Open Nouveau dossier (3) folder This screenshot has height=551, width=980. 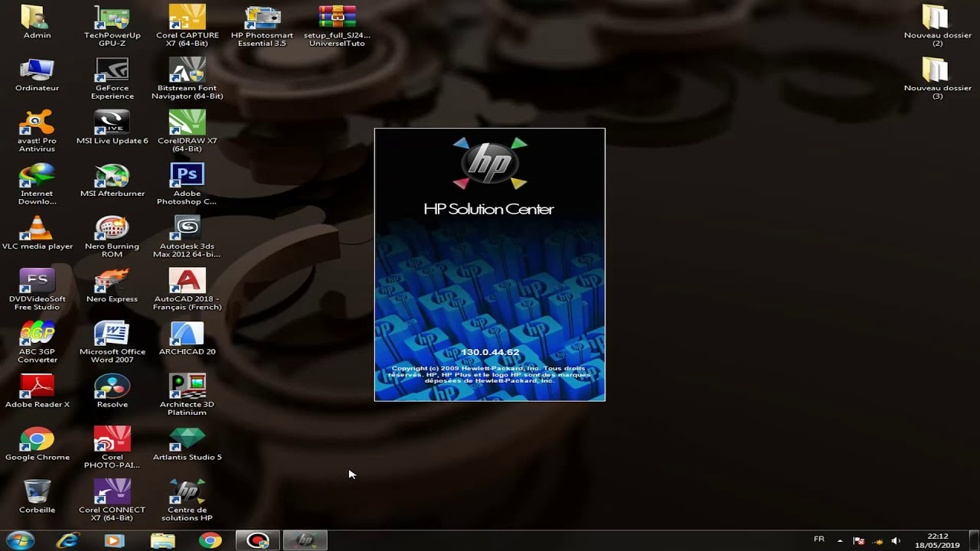click(x=936, y=78)
